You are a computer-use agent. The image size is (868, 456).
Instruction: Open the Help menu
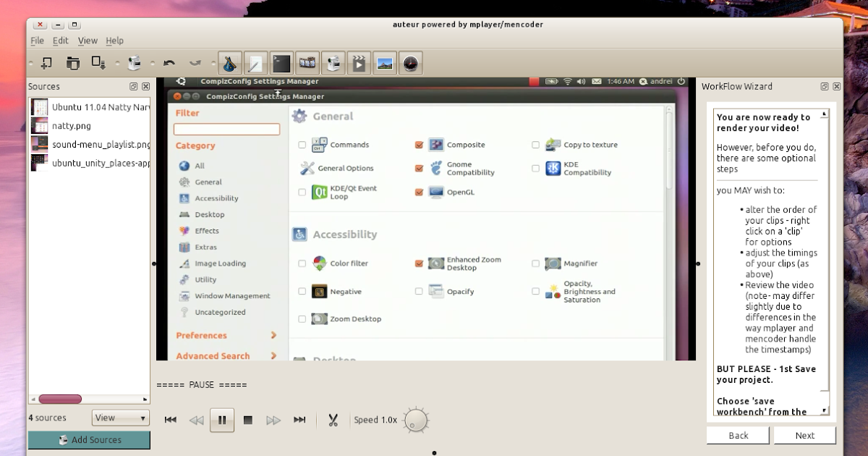pos(115,41)
